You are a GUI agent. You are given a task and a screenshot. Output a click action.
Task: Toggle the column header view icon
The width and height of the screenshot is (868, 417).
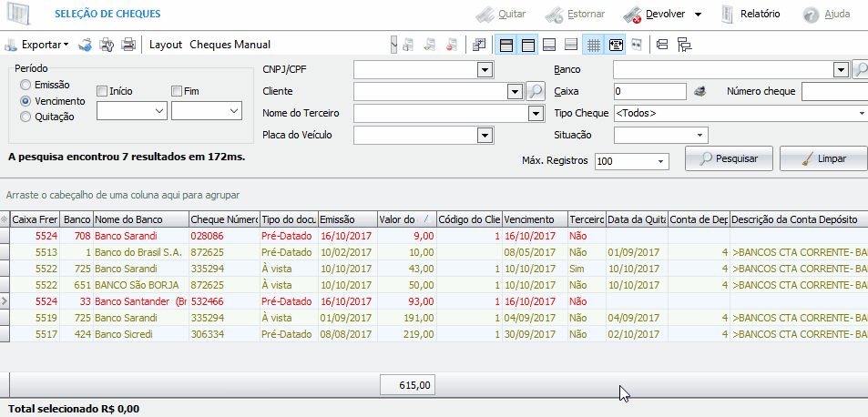[x=527, y=46]
